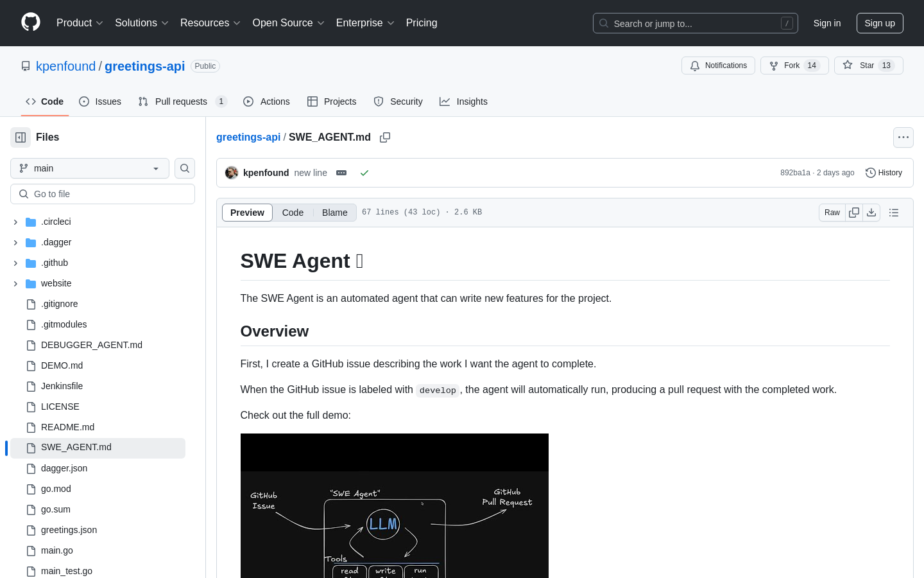Open the .circleci folder
This screenshot has height=578, width=924.
click(x=56, y=222)
